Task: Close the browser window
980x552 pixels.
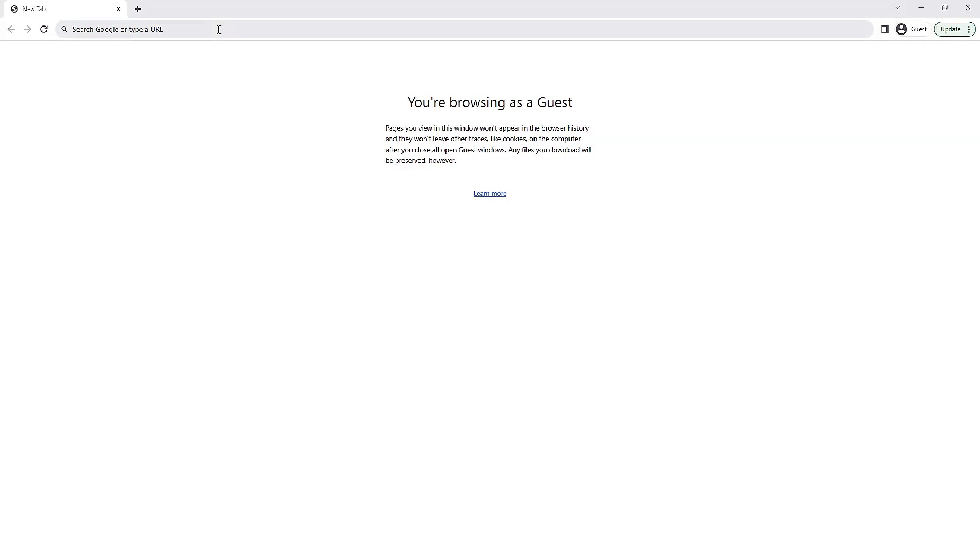Action: (x=968, y=7)
